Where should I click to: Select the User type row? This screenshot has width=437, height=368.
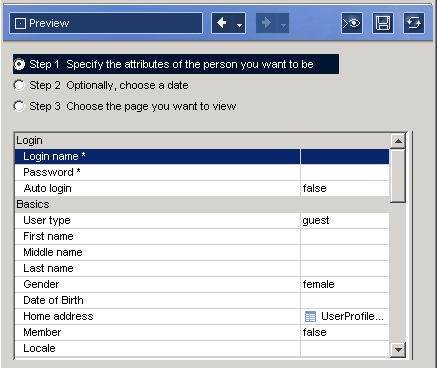click(202, 220)
